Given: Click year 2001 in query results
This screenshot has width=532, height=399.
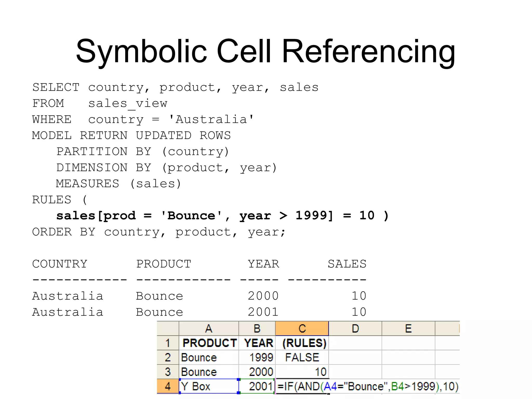Looking at the screenshot, I should pyautogui.click(x=263, y=312).
